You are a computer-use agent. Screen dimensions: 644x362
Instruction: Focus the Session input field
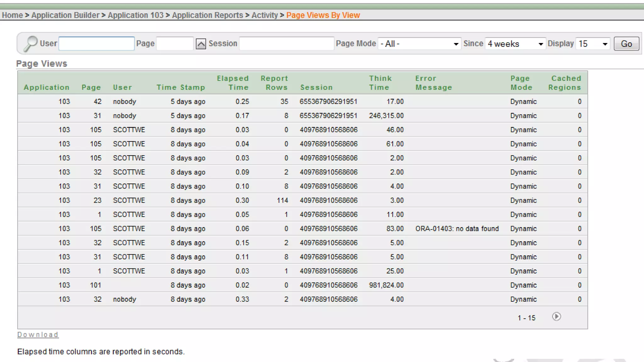coord(286,43)
